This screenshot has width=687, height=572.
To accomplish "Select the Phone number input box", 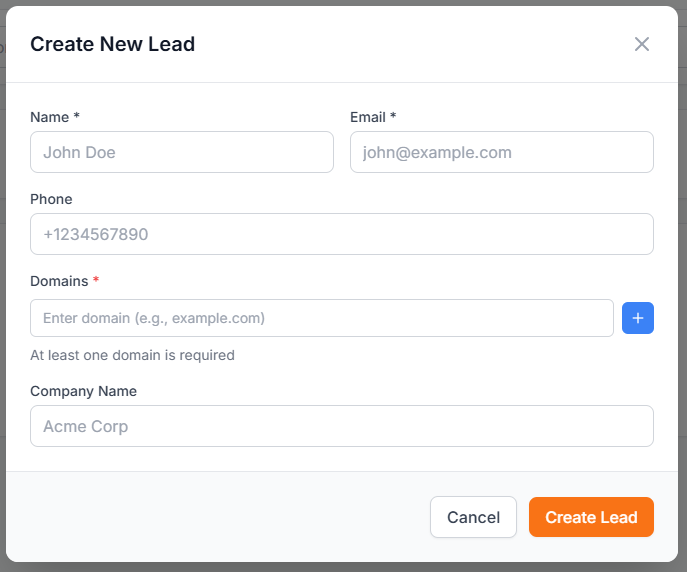I will (341, 234).
